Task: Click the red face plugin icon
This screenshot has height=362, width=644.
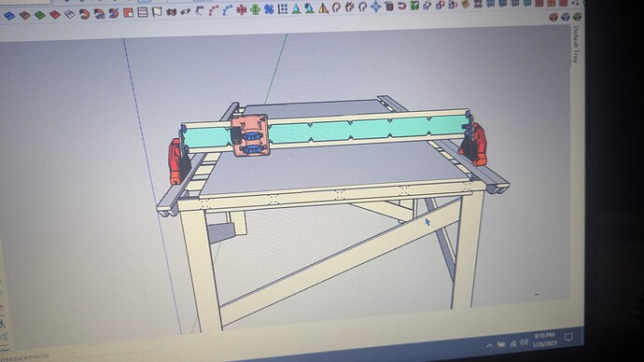Action: (x=55, y=15)
